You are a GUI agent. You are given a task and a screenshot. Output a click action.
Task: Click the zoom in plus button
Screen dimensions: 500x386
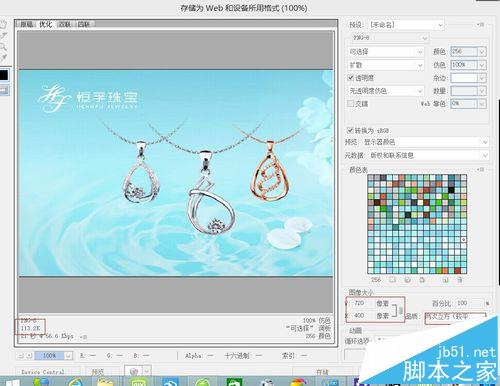point(29,356)
